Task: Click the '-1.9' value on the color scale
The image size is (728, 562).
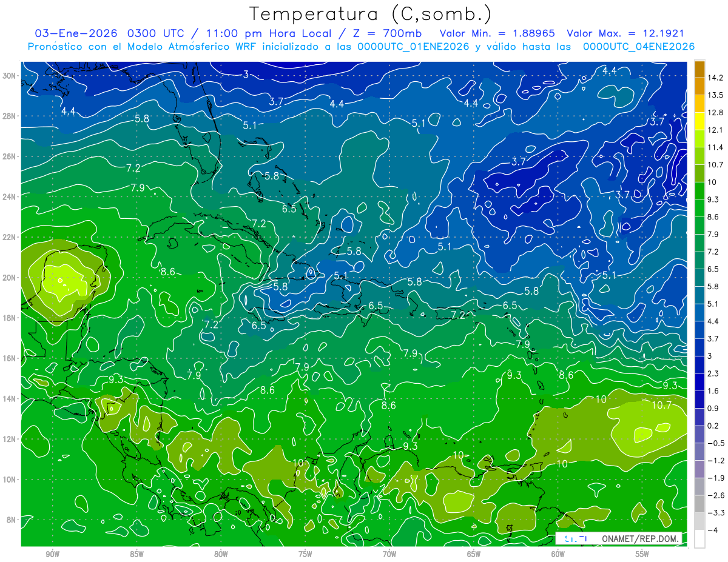Action: click(715, 478)
